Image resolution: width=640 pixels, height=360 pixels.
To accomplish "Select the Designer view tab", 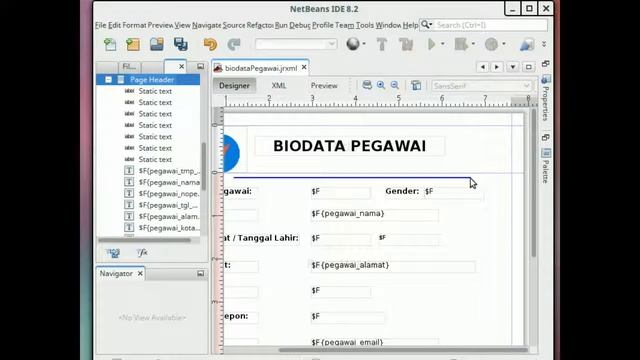I will 234,86.
